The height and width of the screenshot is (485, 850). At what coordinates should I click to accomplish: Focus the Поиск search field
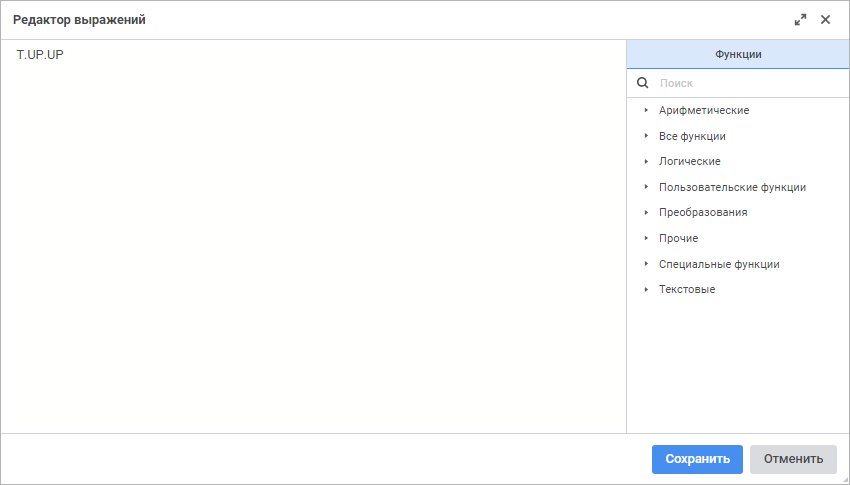(750, 83)
